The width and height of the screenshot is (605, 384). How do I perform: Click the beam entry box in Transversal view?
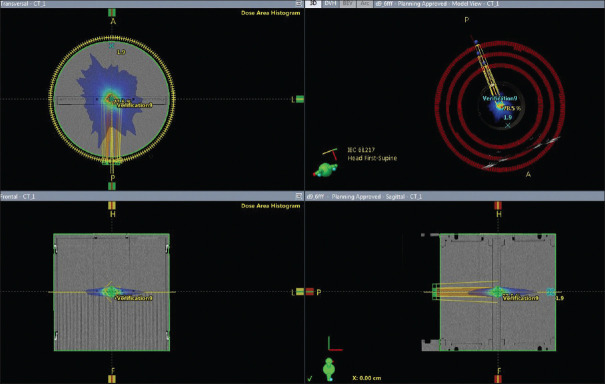[x=112, y=161]
